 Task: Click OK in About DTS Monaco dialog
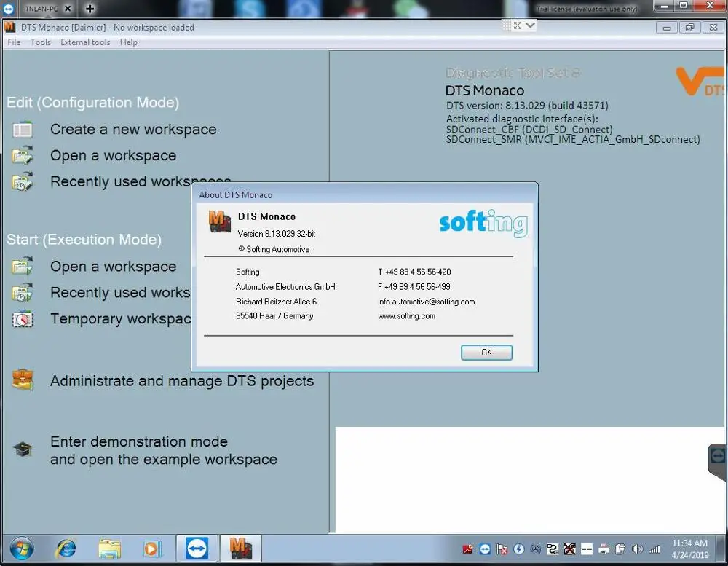point(486,353)
